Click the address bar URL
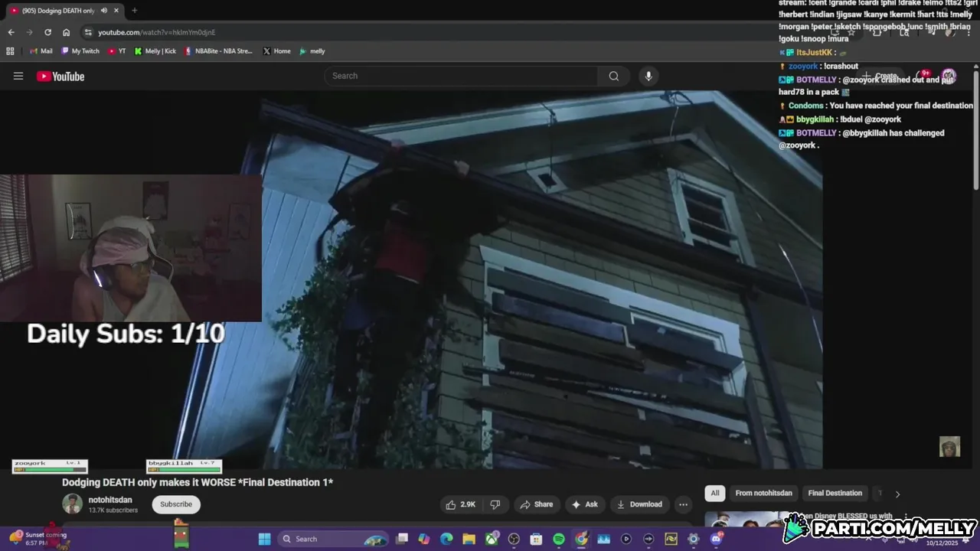The image size is (980, 551). coord(156,32)
